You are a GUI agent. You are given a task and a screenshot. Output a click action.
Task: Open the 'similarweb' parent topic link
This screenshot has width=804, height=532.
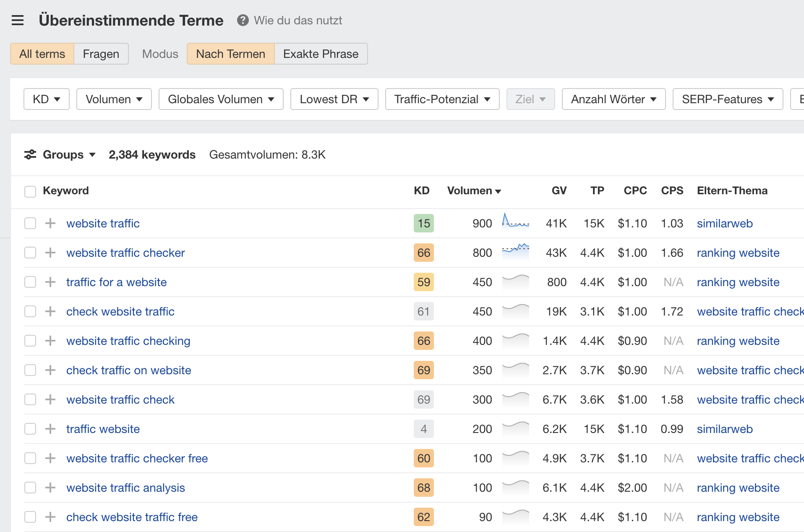725,223
